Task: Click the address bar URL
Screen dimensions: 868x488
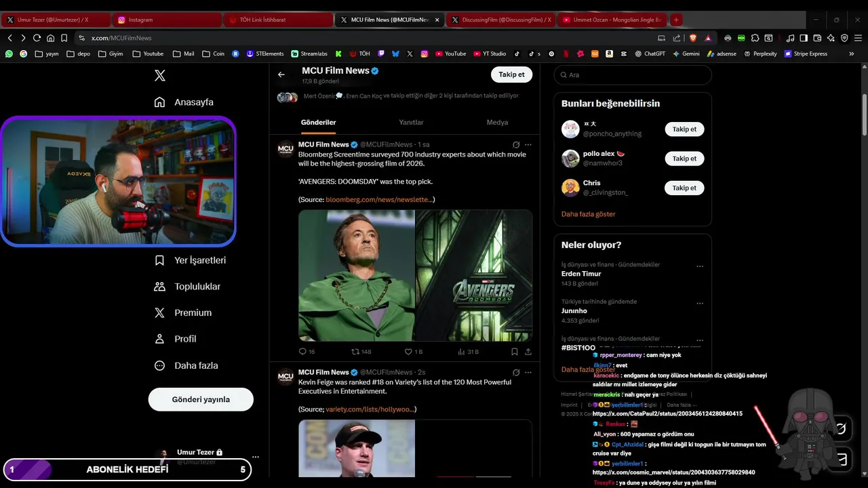Action: click(121, 38)
